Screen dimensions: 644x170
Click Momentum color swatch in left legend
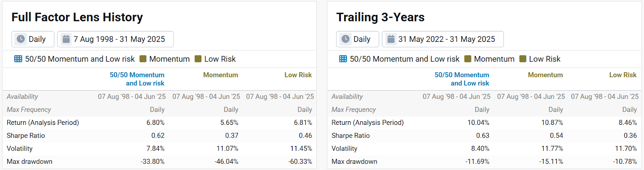143,59
